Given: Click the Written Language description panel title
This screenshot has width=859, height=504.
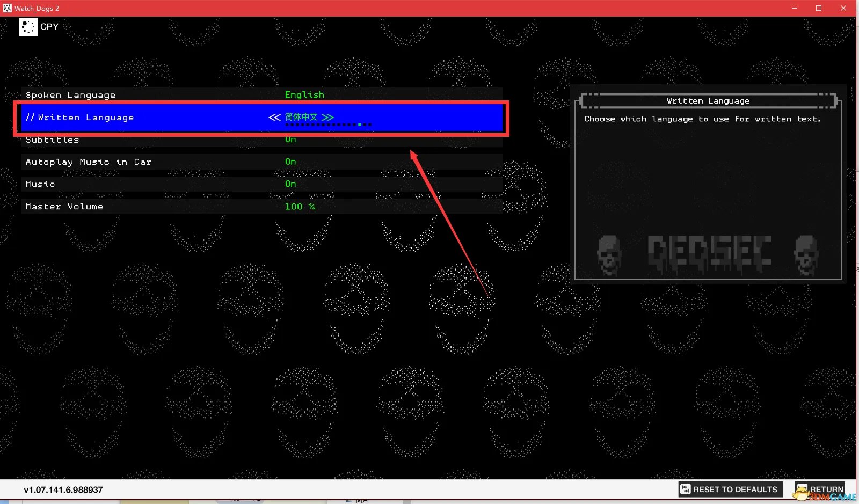Looking at the screenshot, I should [708, 101].
